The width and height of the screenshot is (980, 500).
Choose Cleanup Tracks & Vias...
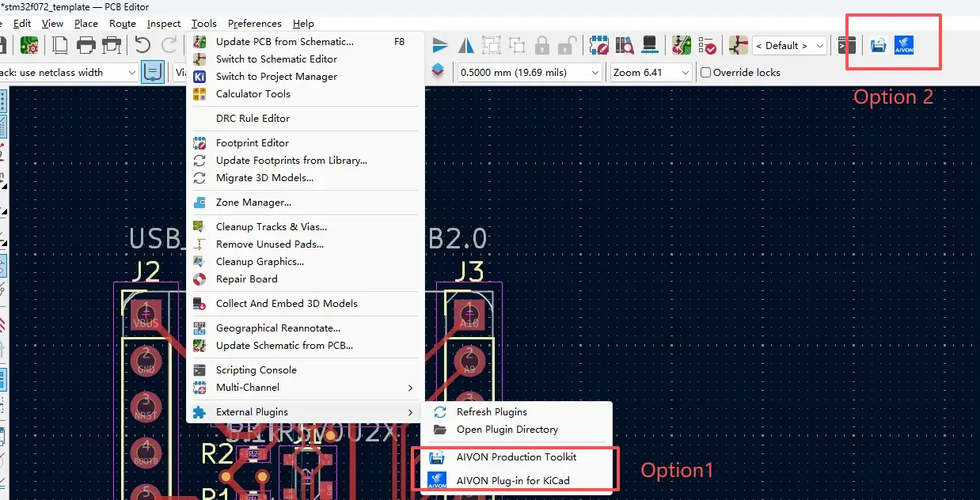(306, 227)
